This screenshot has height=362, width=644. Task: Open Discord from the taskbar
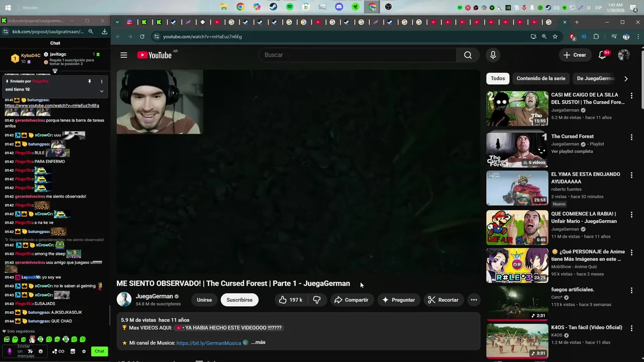pyautogui.click(x=339, y=7)
